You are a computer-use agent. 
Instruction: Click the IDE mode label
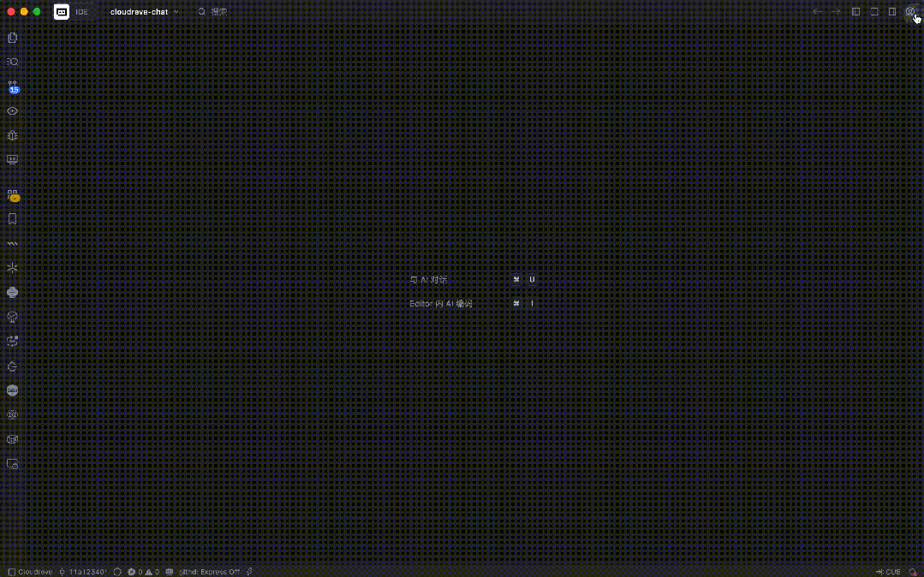(82, 12)
